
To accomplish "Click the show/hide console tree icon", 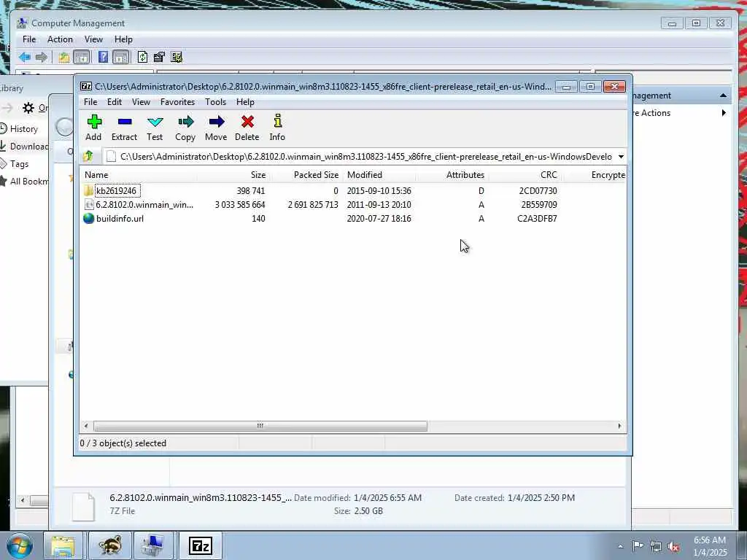I will tap(82, 58).
